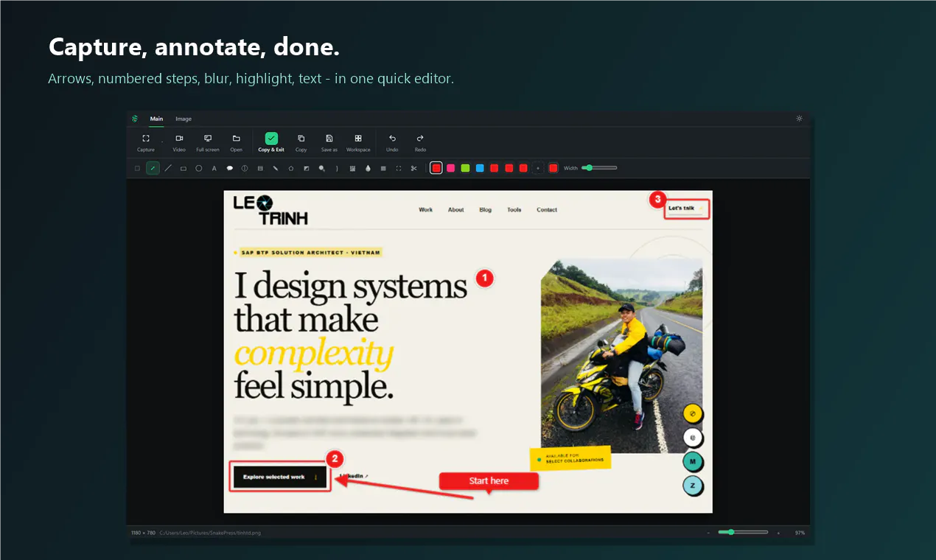Redo the last undone action
The height and width of the screenshot is (560, 936).
[420, 142]
